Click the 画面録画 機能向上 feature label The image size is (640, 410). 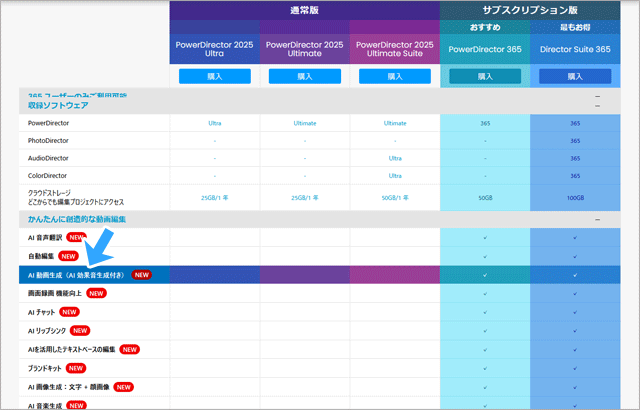(x=55, y=293)
